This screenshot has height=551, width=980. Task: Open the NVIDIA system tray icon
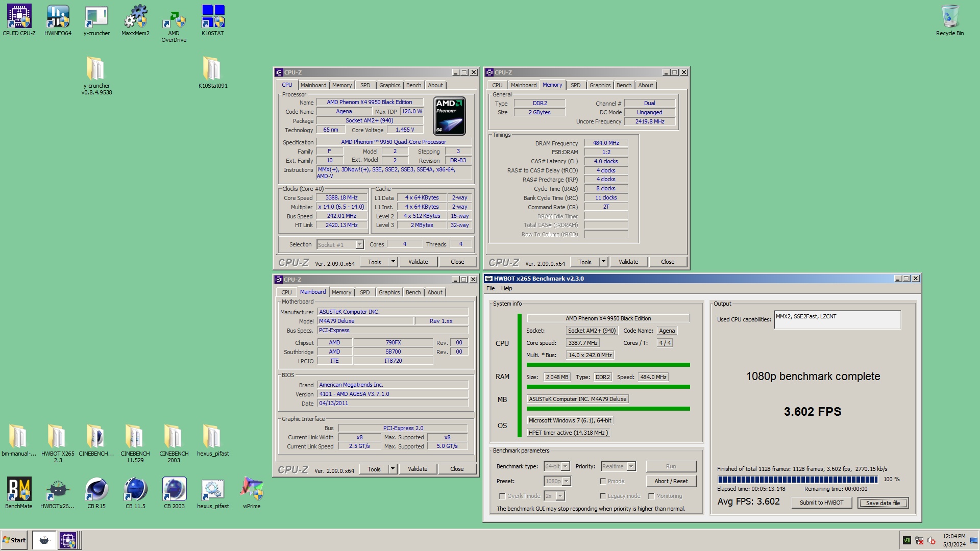[x=907, y=540]
